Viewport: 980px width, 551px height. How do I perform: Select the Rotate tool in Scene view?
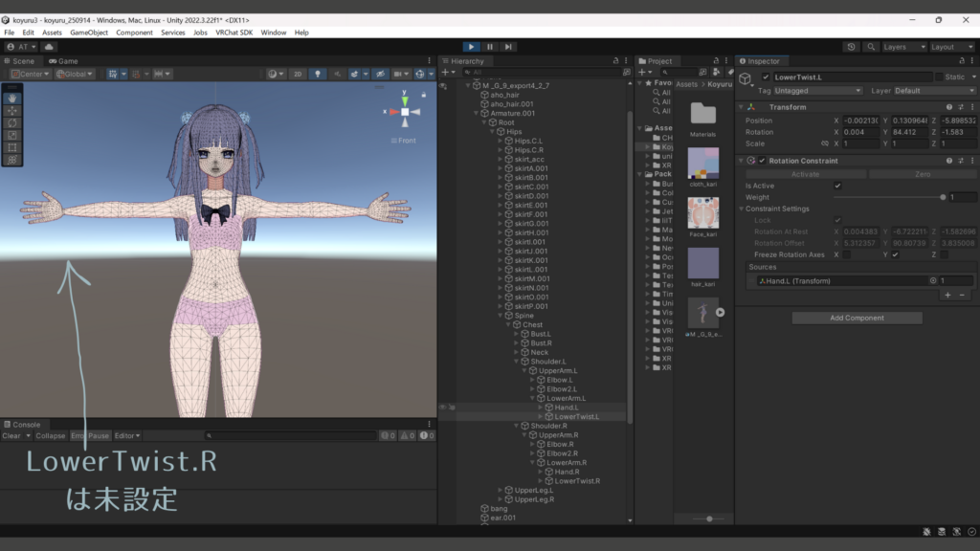(12, 122)
